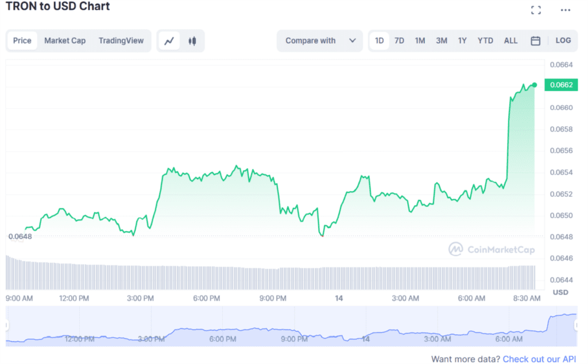588x364 pixels.
Task: Click the 'Check out our API' link
Action: [x=539, y=359]
